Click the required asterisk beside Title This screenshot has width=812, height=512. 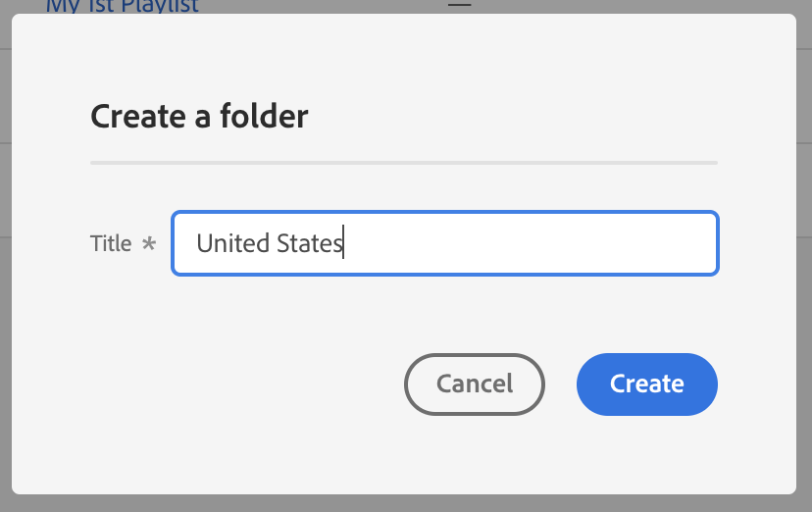149,243
